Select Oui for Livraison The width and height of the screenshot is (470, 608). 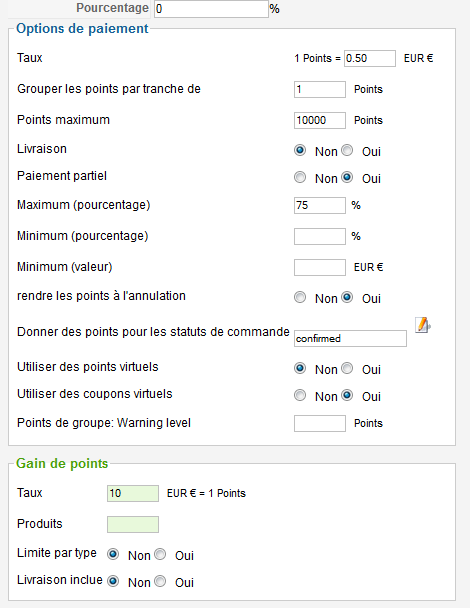[x=347, y=150]
